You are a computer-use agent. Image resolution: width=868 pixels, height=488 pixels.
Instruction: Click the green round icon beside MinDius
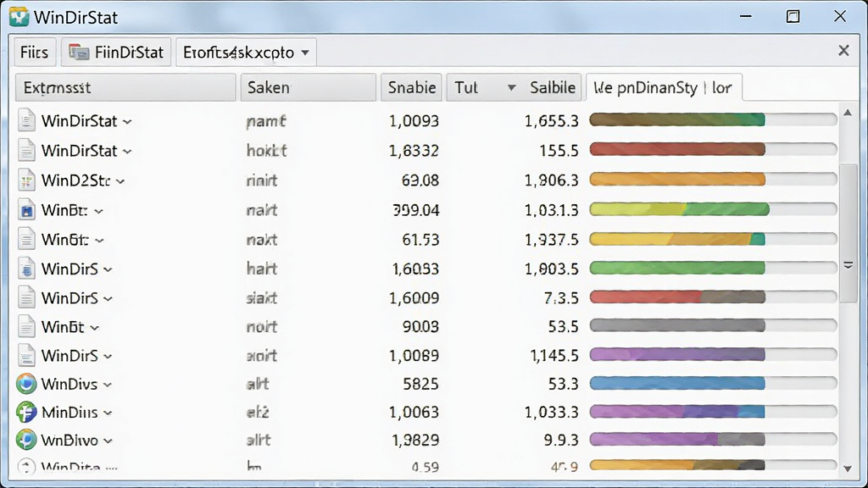pyautogui.click(x=26, y=413)
